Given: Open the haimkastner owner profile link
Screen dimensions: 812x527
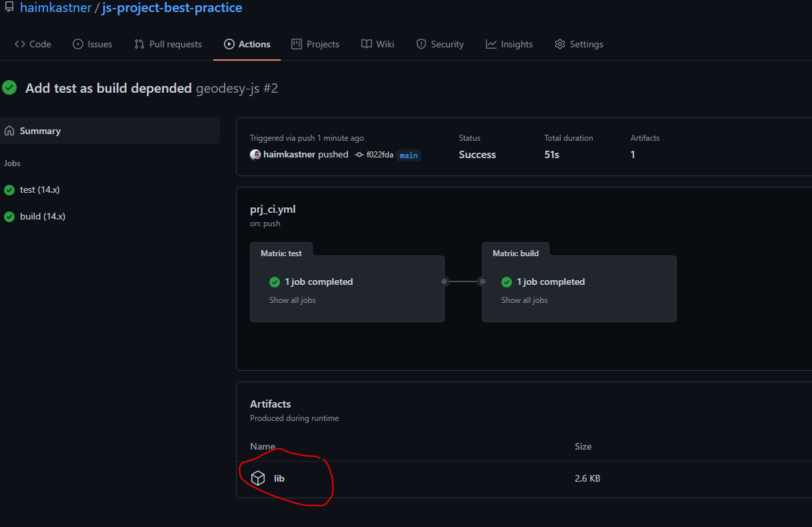Looking at the screenshot, I should click(55, 8).
